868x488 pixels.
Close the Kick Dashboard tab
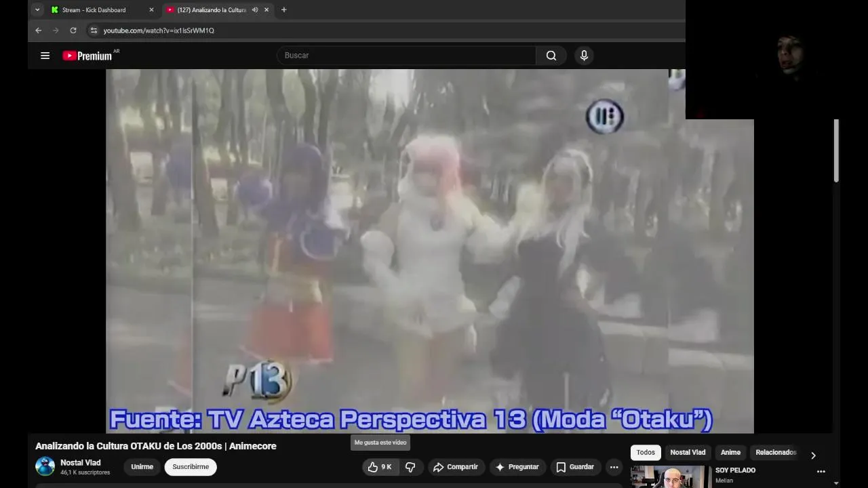click(151, 10)
